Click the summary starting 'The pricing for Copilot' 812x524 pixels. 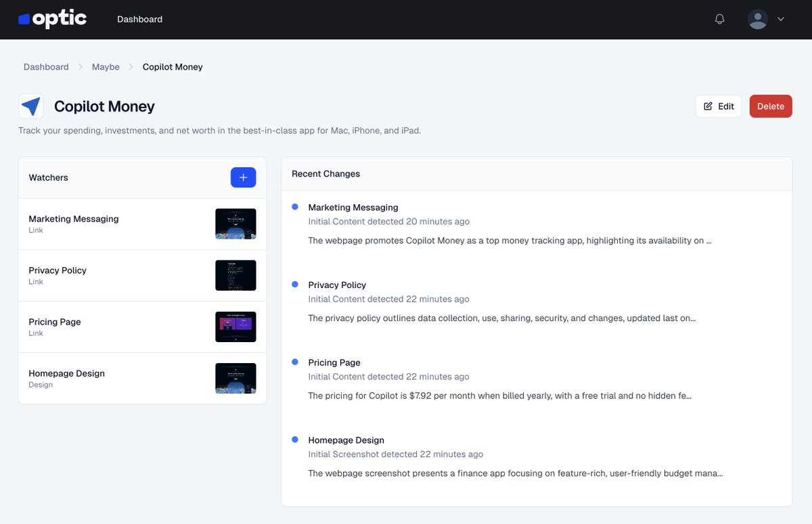click(x=499, y=396)
